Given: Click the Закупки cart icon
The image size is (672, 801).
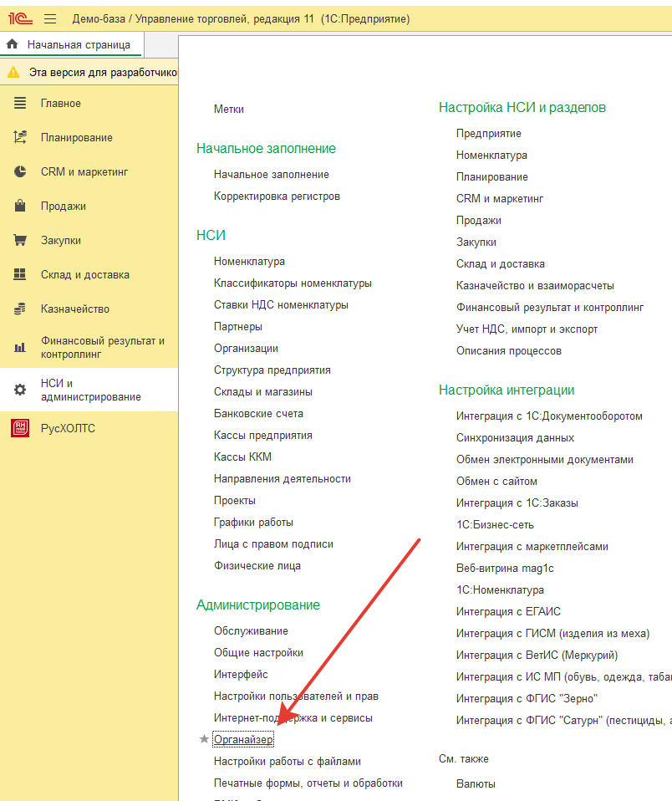Looking at the screenshot, I should [20, 240].
